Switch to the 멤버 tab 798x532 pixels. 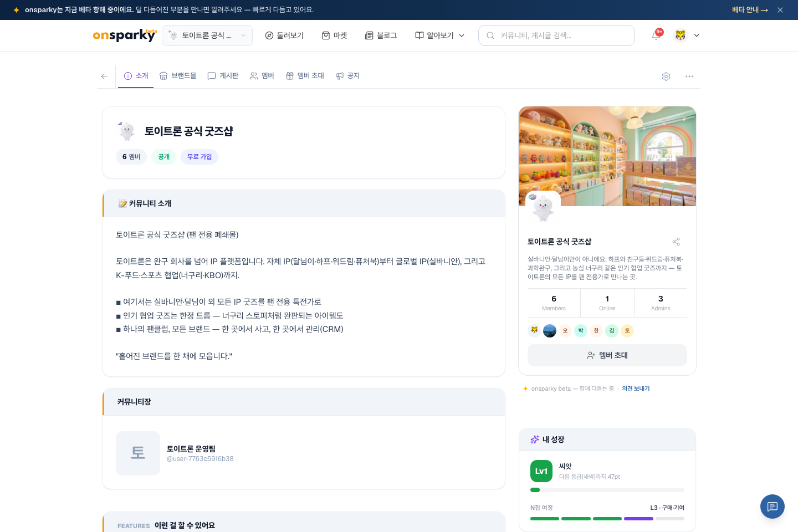(x=262, y=76)
